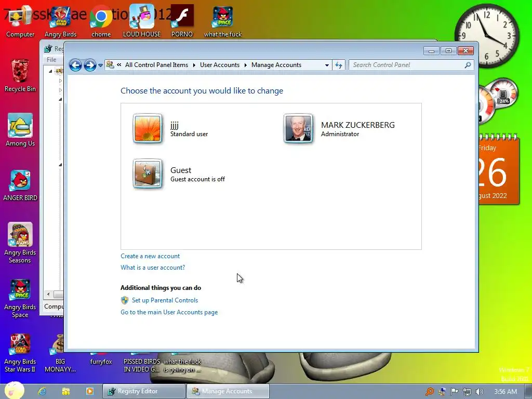Screen dimensions: 532x399
Task: Expand the arrow after User Accounts breadcrumb
Action: (245, 65)
